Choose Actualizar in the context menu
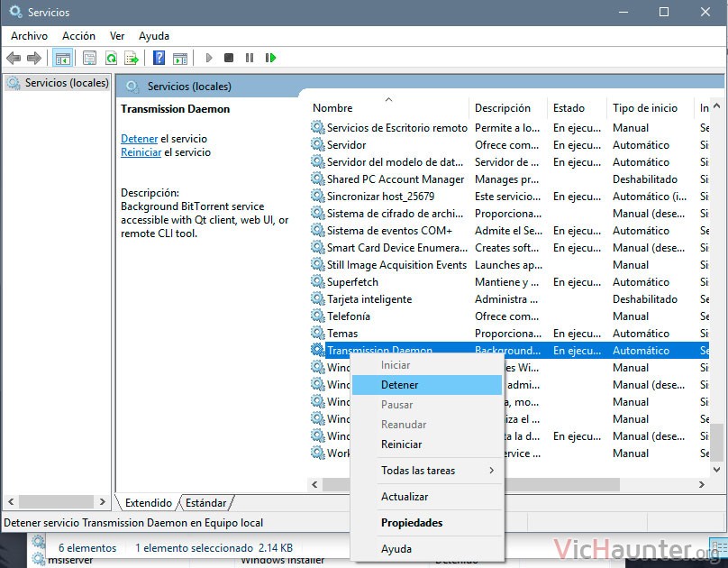Screen dimensions: 728x568 [x=427, y=497]
